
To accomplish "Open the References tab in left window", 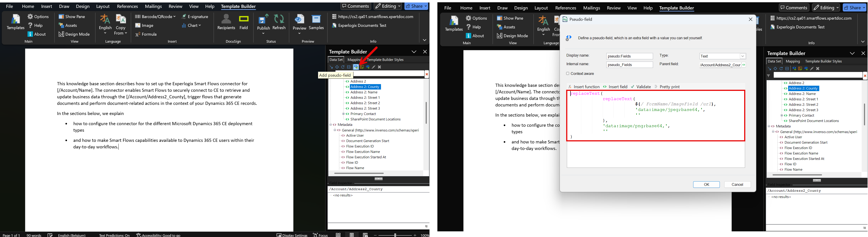I will coord(127,6).
